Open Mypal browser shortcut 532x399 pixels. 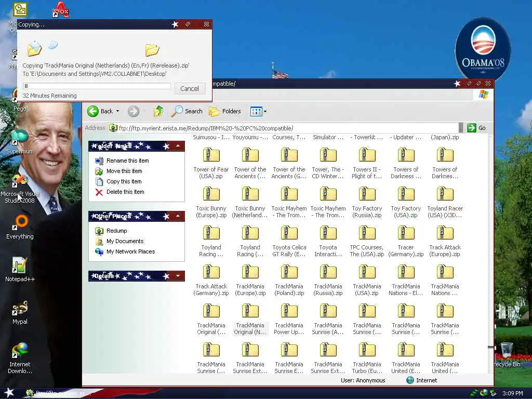click(x=20, y=312)
